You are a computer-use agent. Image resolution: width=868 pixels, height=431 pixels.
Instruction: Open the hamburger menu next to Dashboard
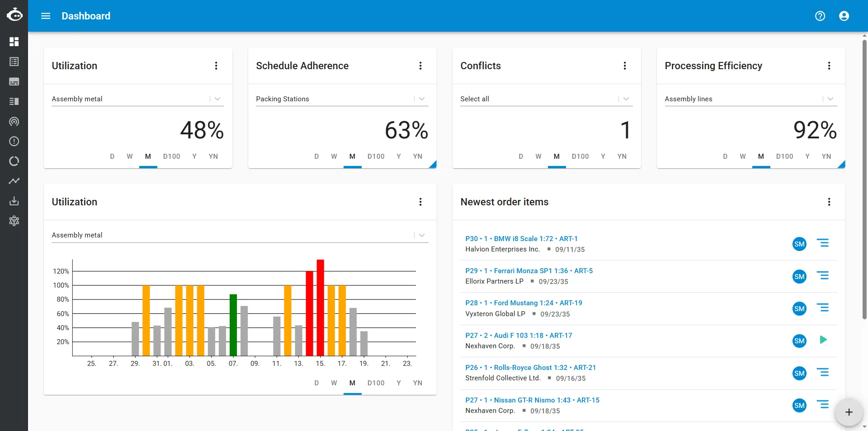coord(46,16)
